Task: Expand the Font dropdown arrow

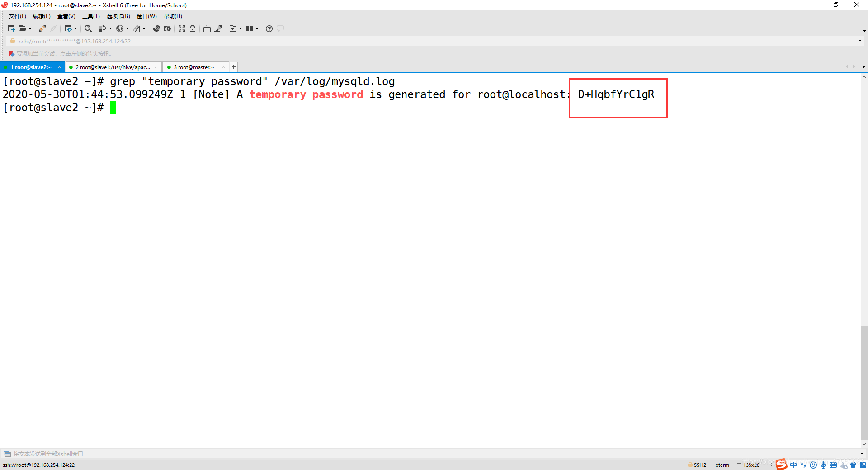Action: (144, 28)
